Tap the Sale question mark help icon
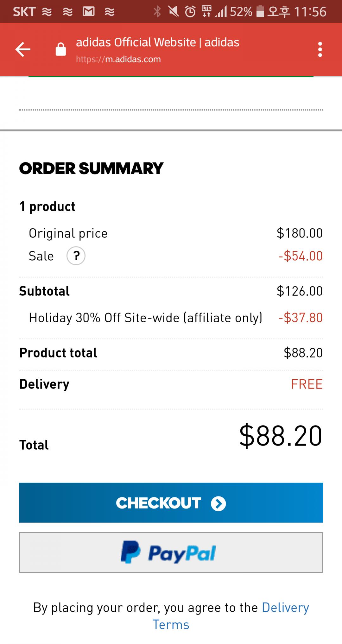Screen dimensions: 342x644 (76, 256)
